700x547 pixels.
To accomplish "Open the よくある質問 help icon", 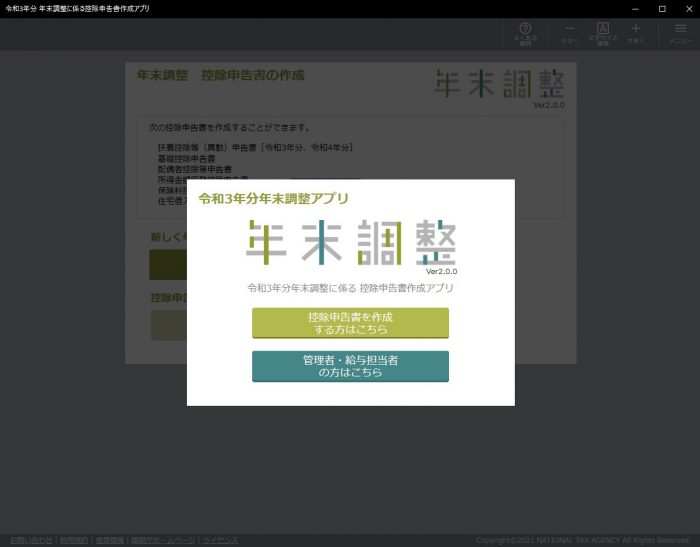I will [525, 34].
